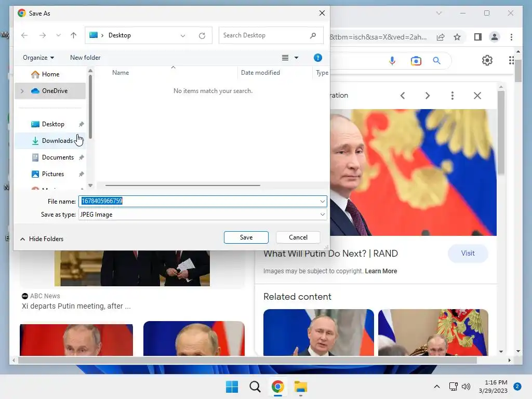
Task: Show previous image in preview panel
Action: [403, 96]
